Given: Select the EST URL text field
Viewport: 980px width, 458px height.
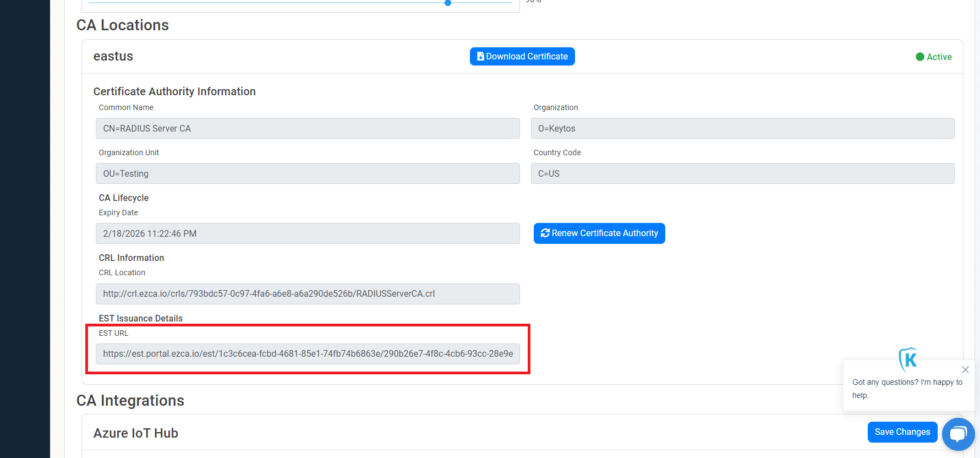Looking at the screenshot, I should 308,354.
